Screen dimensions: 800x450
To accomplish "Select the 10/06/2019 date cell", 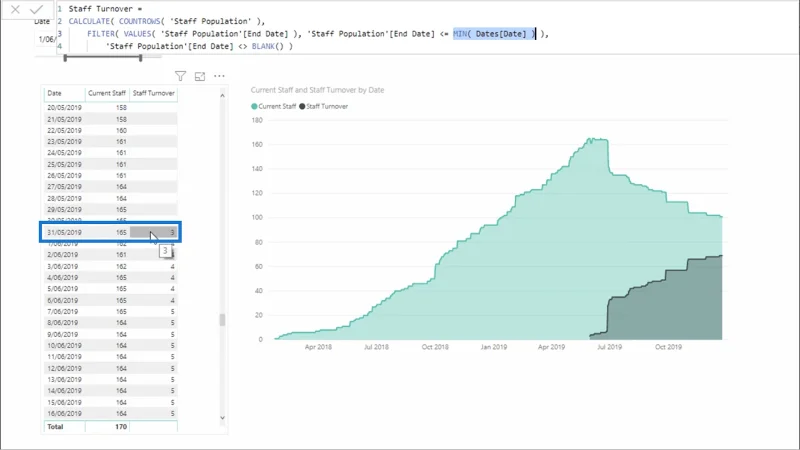I will (x=64, y=345).
